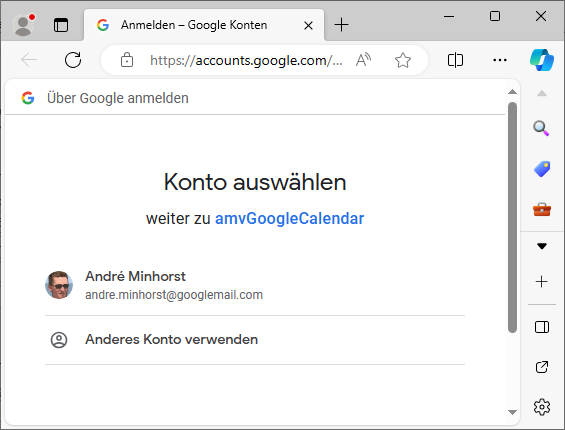The image size is (565, 430).
Task: Open the sidebar Shopping tag
Action: click(x=542, y=169)
